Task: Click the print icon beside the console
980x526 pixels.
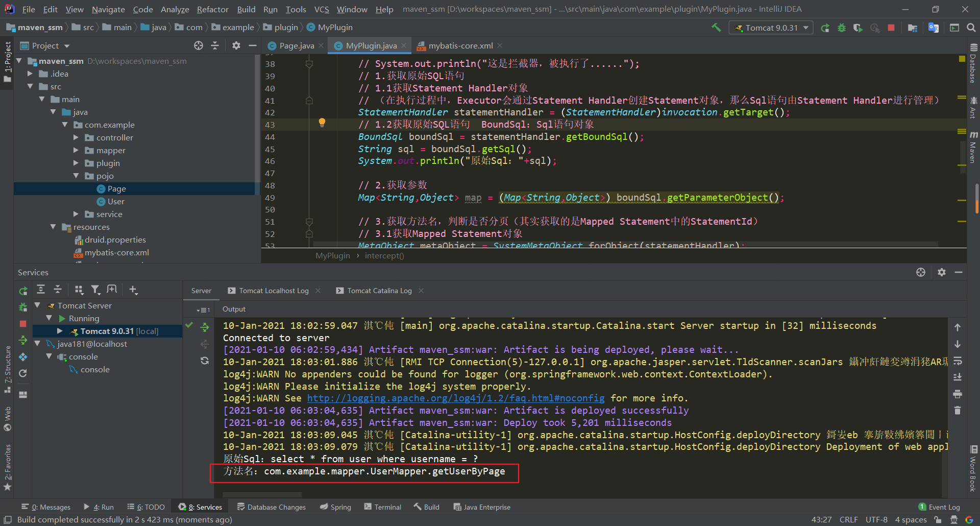Action: pos(958,394)
